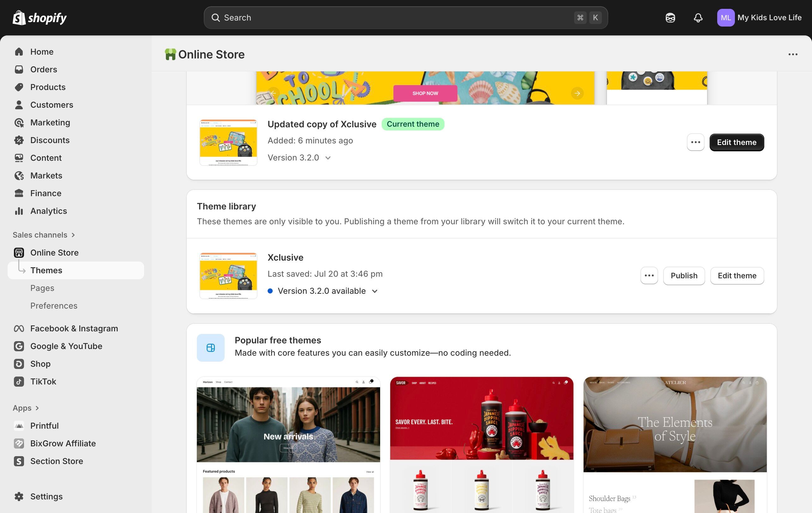Image resolution: width=812 pixels, height=513 pixels.
Task: Open the Sidekick assistant icon
Action: (x=670, y=17)
